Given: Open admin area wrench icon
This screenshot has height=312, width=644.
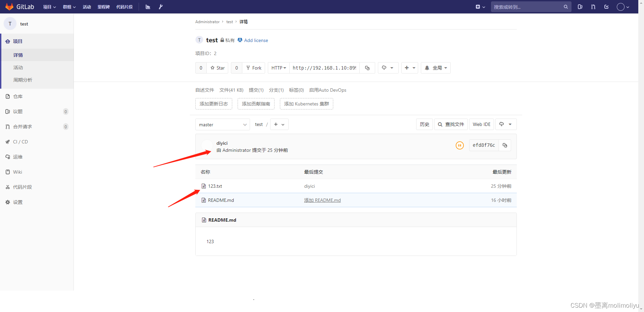Looking at the screenshot, I should point(161,7).
